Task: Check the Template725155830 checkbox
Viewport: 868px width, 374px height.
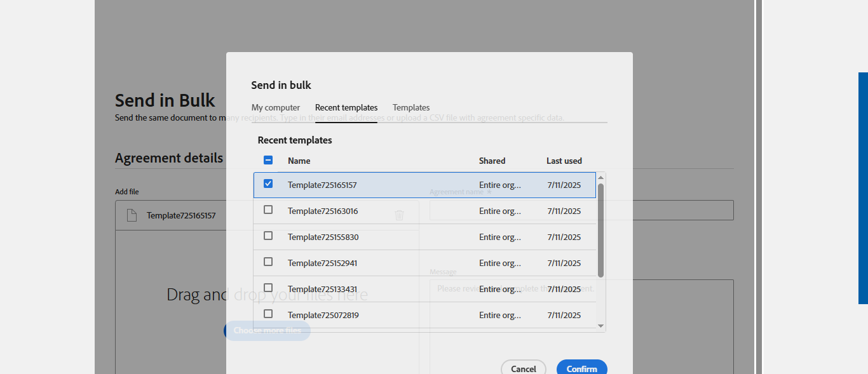Action: point(268,236)
